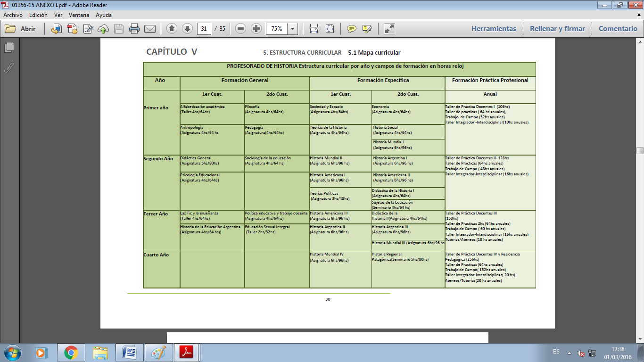Click the 'CAPÍTULO V' heading

tap(172, 52)
